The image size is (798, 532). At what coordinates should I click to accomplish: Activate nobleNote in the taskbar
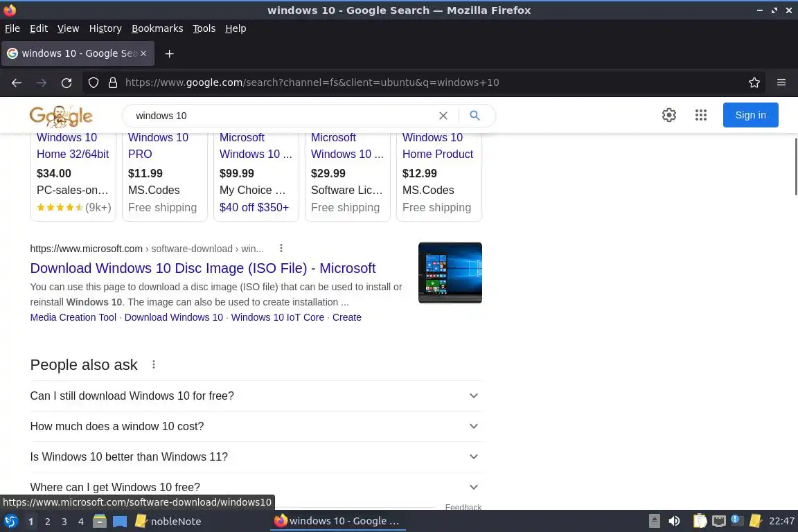pos(168,522)
